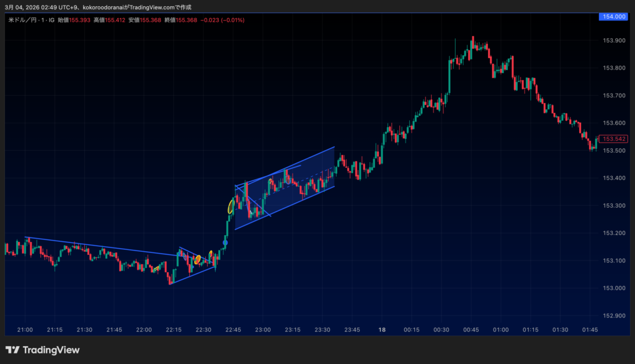Click the bold 18 date label
The image size is (635, 364).
[x=383, y=330]
